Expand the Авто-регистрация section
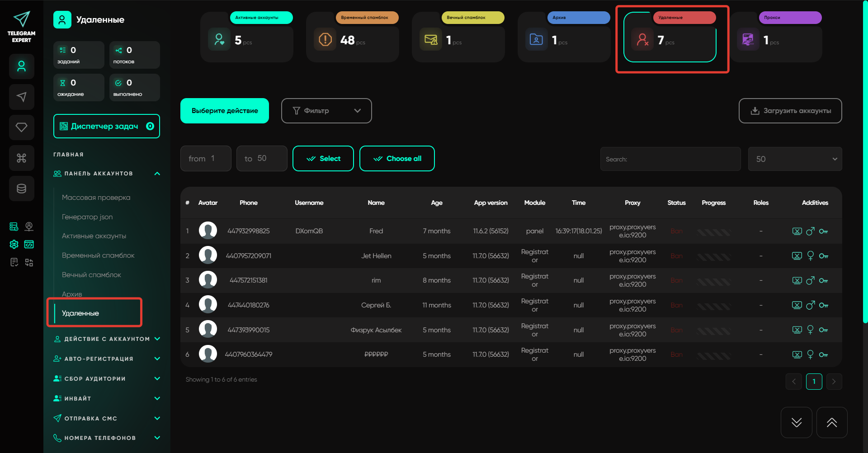The width and height of the screenshot is (868, 453). click(157, 359)
